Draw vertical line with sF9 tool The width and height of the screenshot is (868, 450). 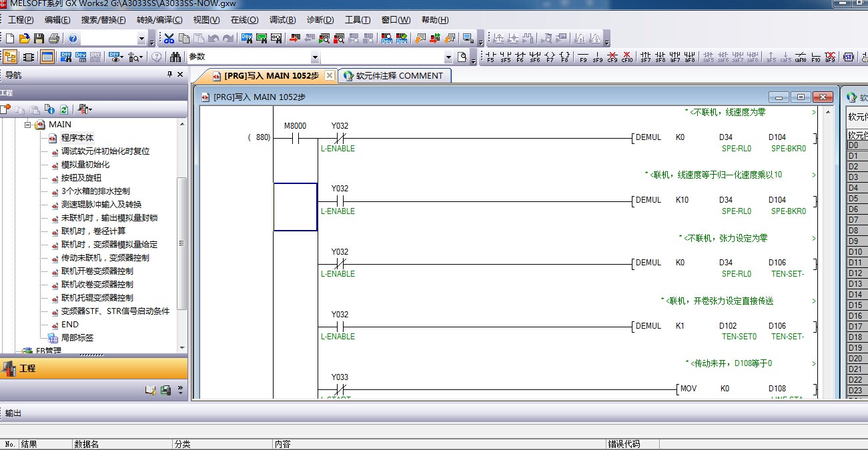[598, 57]
